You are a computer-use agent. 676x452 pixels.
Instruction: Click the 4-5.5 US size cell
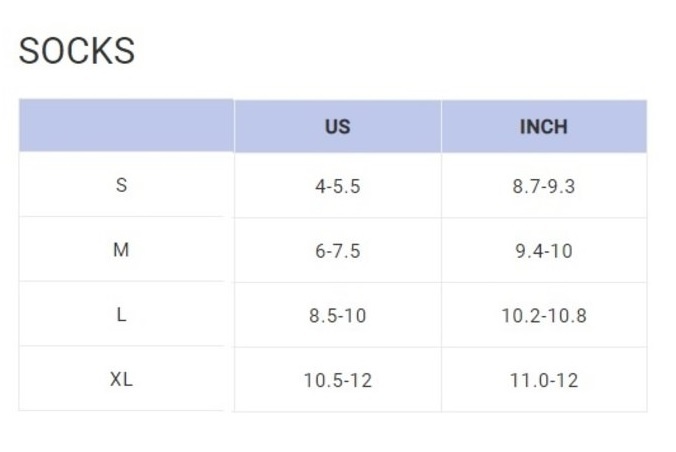point(338,185)
